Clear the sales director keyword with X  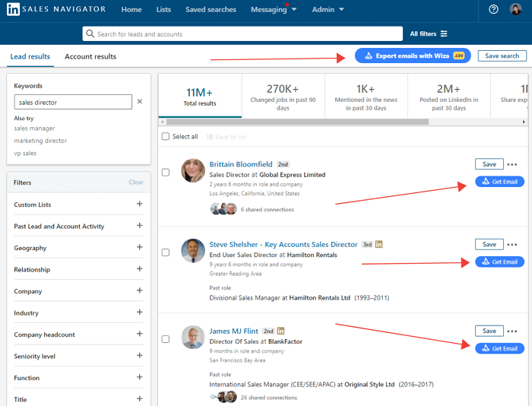(x=139, y=102)
